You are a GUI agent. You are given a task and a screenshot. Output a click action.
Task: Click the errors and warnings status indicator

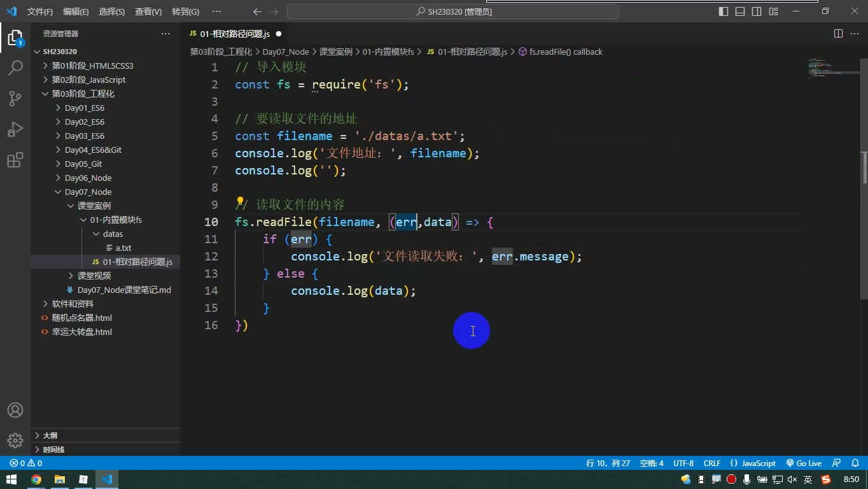(x=26, y=464)
